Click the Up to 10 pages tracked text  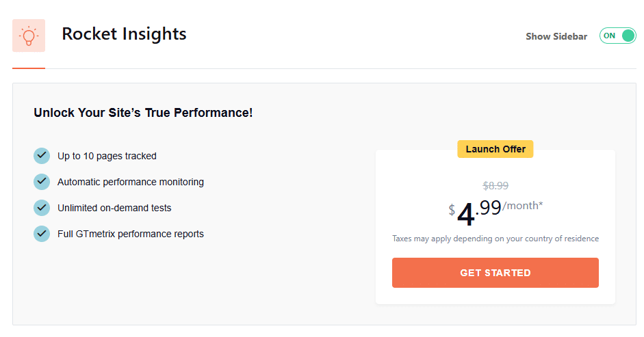click(x=107, y=156)
